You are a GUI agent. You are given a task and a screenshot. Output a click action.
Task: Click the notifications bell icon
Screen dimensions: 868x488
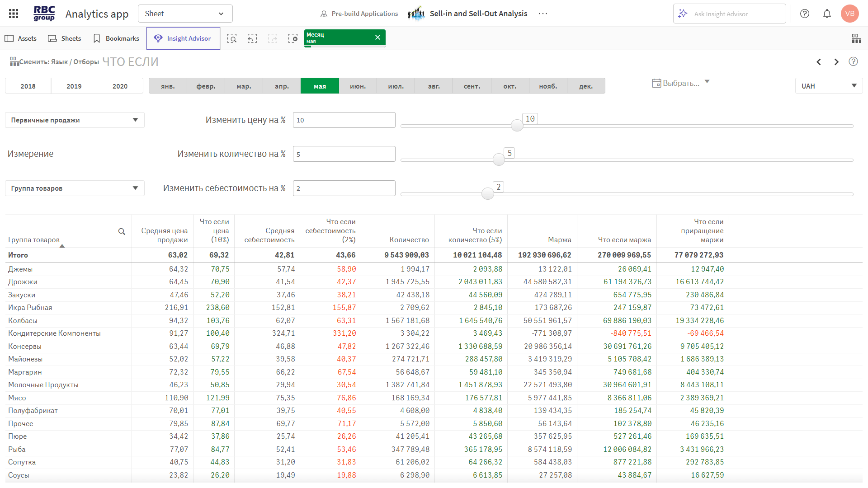click(827, 14)
